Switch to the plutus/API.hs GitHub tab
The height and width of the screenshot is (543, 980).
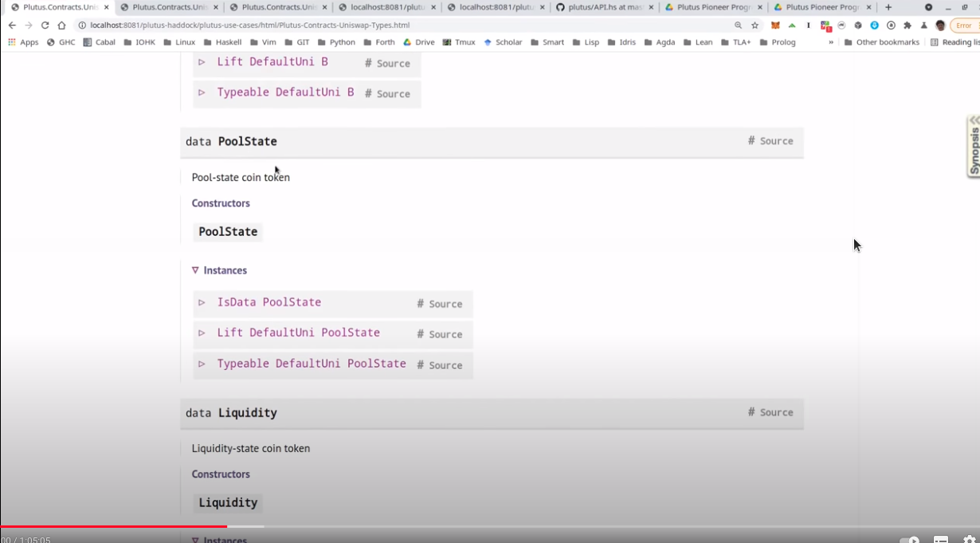click(600, 7)
